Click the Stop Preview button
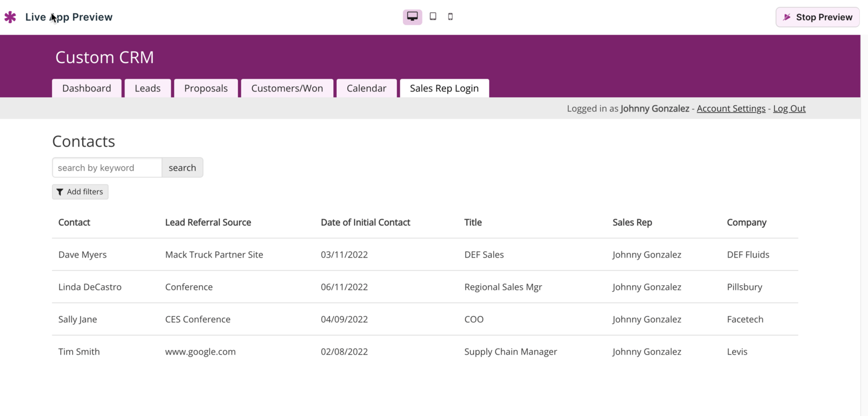Screen dimensions: 868x416 point(817,17)
